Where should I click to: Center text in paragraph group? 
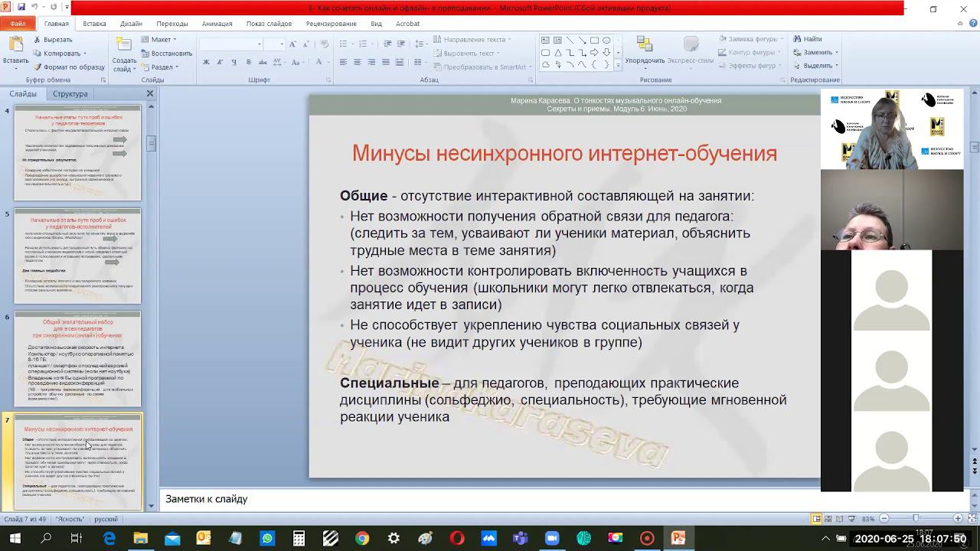click(x=357, y=62)
